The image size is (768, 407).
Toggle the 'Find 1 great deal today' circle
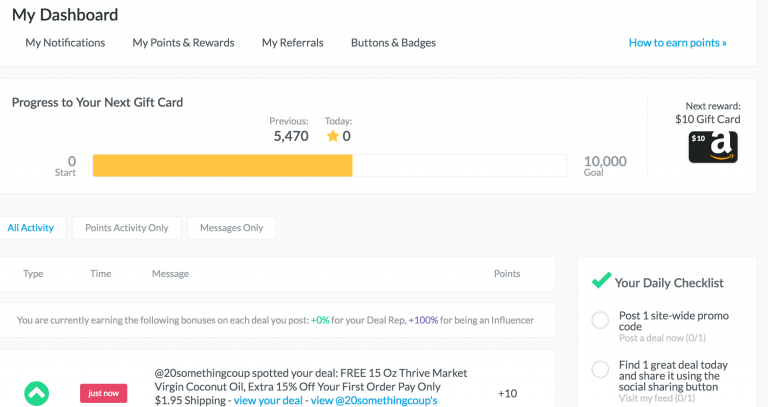(x=600, y=370)
